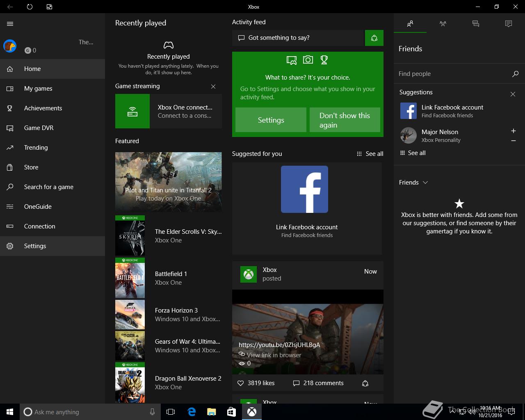The image size is (525, 420).
Task: Select Search for a game
Action: click(x=52, y=187)
